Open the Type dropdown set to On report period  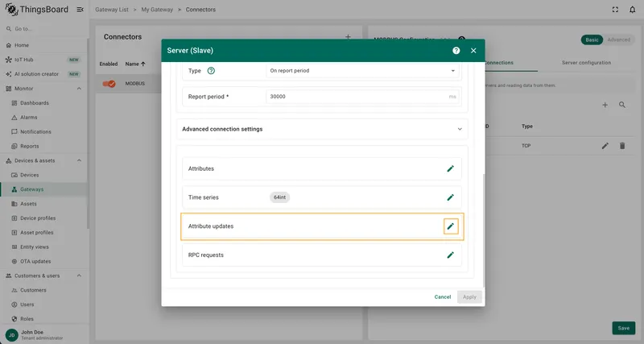point(361,71)
